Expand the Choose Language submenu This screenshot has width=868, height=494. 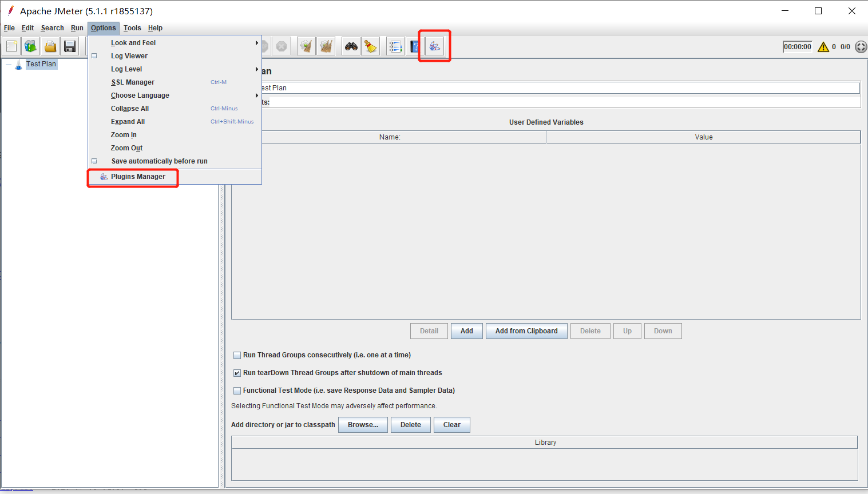175,95
